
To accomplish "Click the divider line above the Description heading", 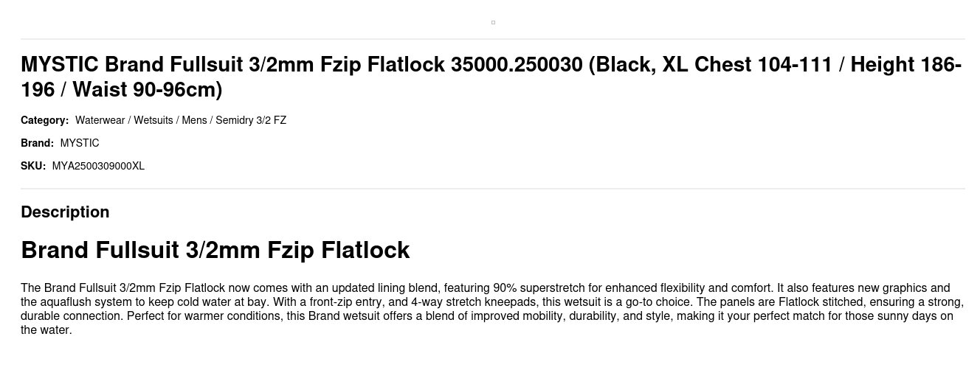I will tap(493, 189).
